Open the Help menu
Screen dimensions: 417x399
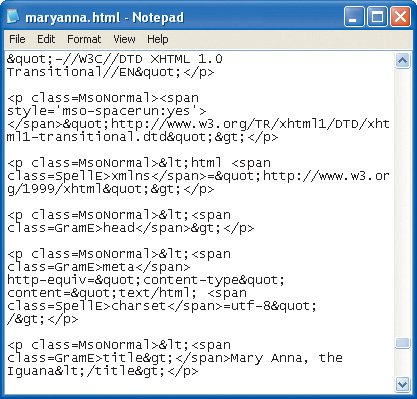[158, 39]
